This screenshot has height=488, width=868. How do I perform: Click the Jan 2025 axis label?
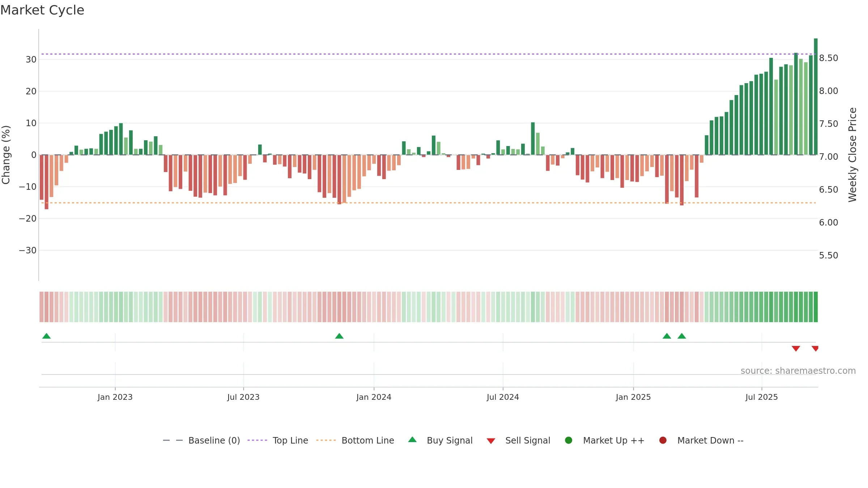[x=633, y=397]
